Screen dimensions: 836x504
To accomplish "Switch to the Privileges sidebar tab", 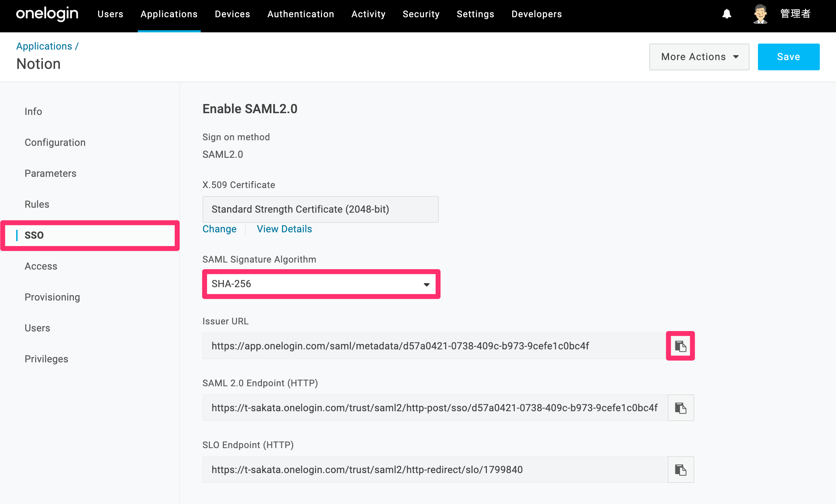I will [46, 359].
